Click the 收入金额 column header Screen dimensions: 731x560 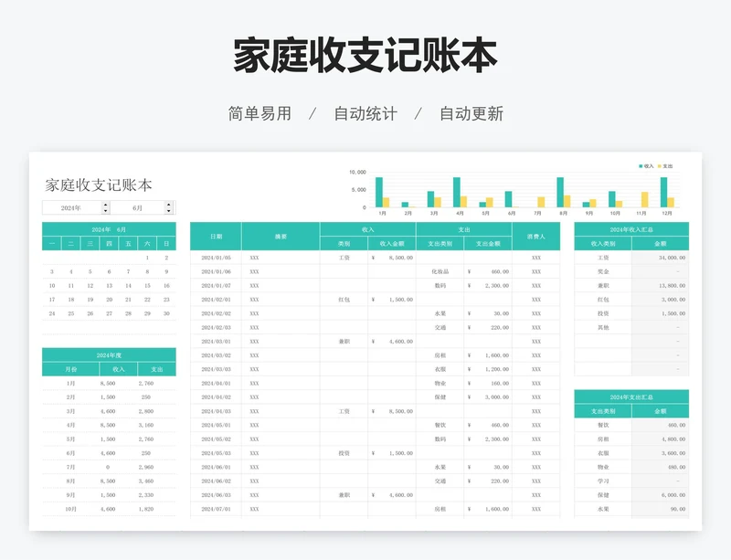coord(392,243)
